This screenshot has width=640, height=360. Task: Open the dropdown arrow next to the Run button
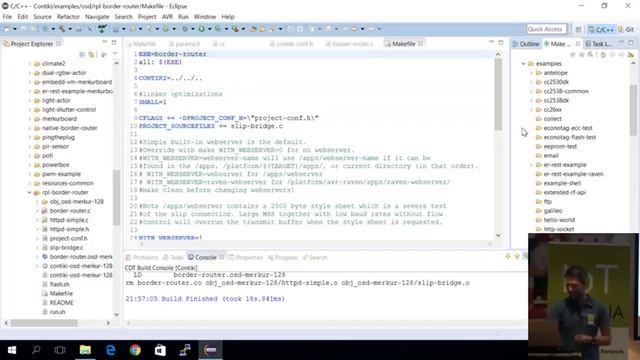209,29
